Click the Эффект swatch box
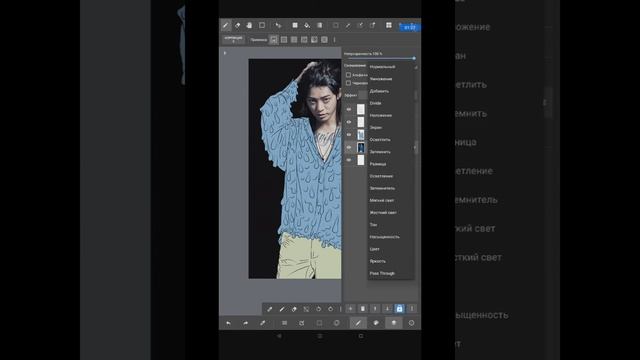 point(362,95)
